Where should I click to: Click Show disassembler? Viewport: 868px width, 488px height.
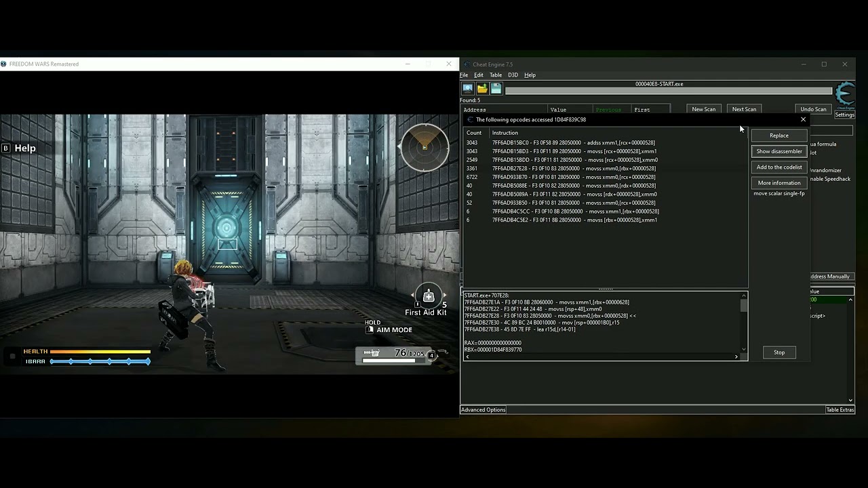[779, 151]
